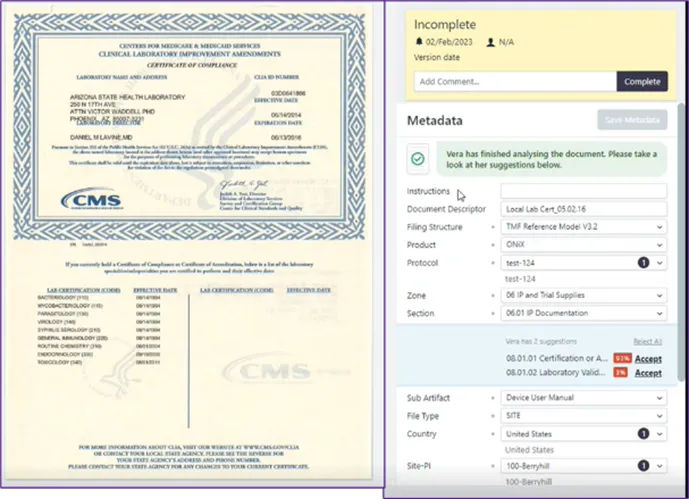Click the Instructions text field

click(x=584, y=191)
